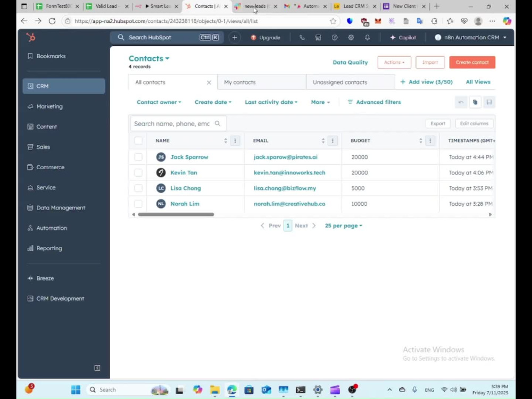Open the All Views link

point(478,82)
